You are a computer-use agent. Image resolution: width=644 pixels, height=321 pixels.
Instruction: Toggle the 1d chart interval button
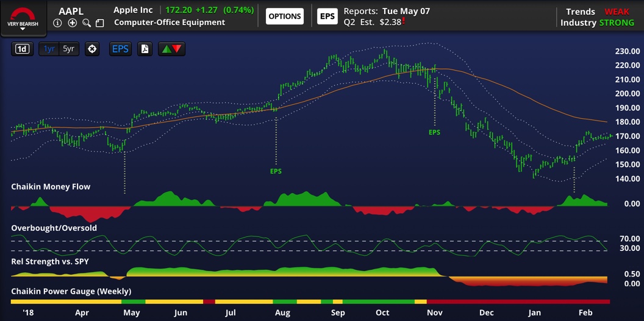coord(23,49)
